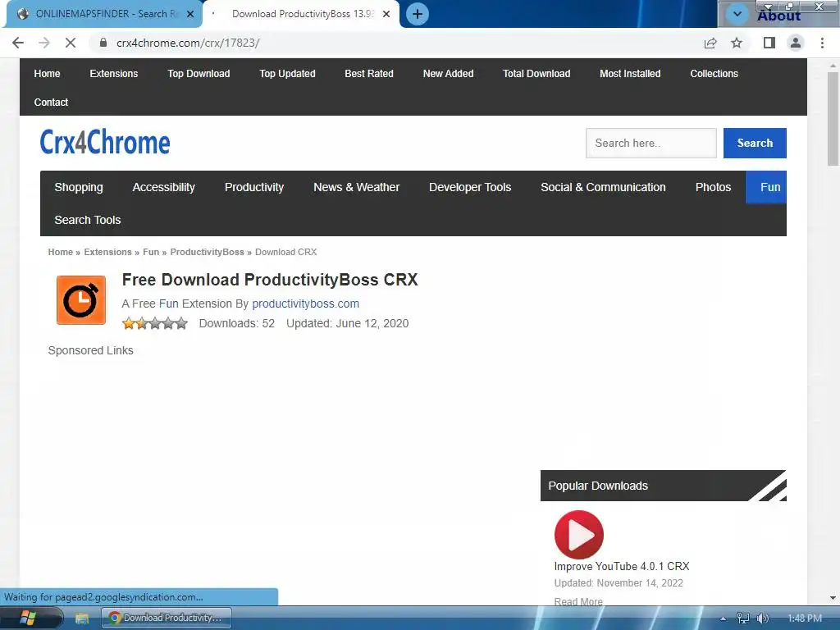
Task: Click the Crx4Chrome logo
Action: tap(105, 142)
